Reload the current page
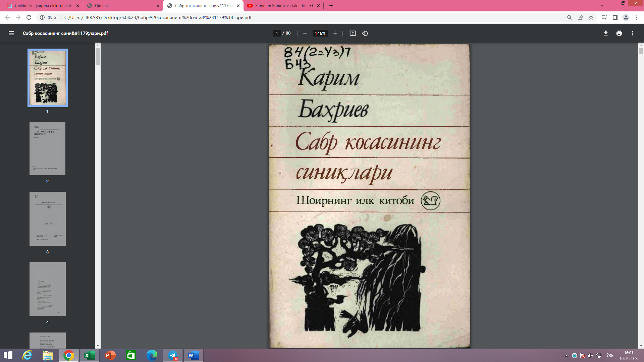This screenshot has height=362, width=644. 29,17
